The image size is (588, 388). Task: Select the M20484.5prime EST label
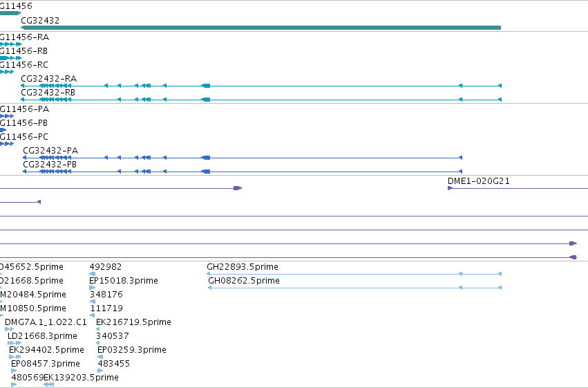coord(33,295)
